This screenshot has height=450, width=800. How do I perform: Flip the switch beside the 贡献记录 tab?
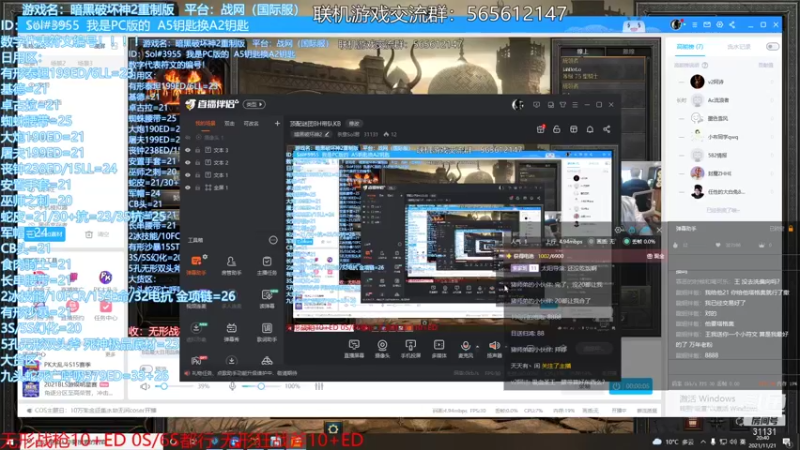tap(772, 46)
